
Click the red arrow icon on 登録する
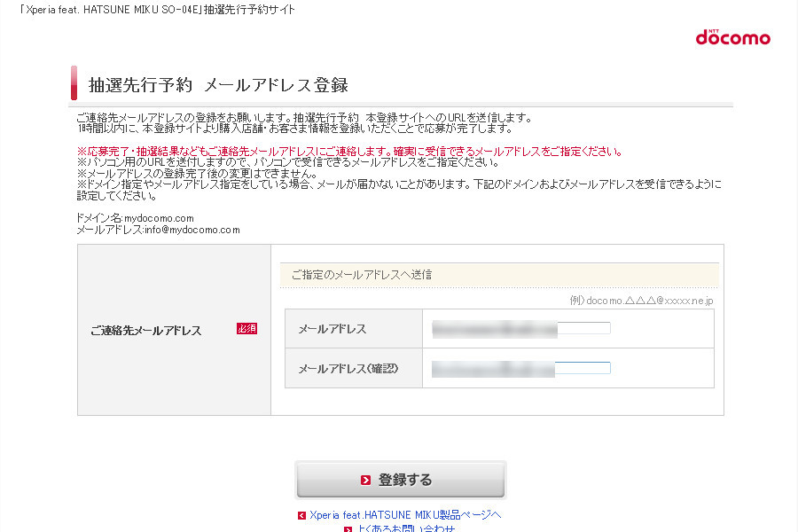(365, 480)
